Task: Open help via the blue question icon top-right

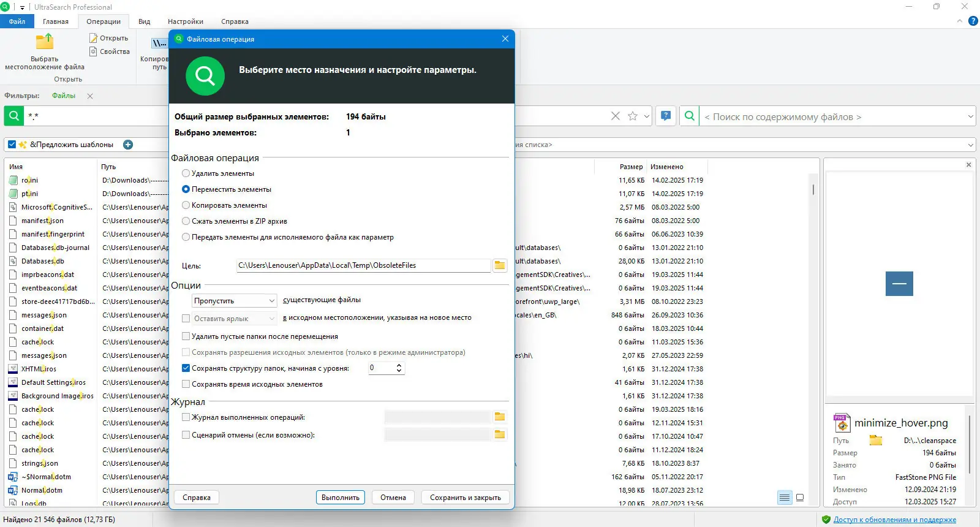Action: (973, 21)
